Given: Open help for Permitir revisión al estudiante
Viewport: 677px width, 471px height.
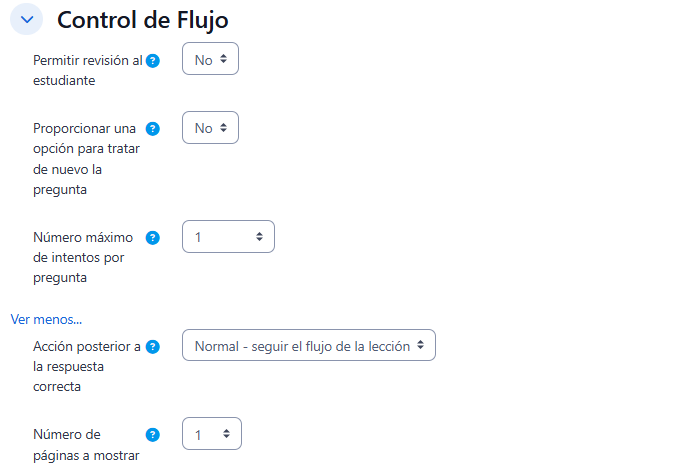Looking at the screenshot, I should [153, 60].
